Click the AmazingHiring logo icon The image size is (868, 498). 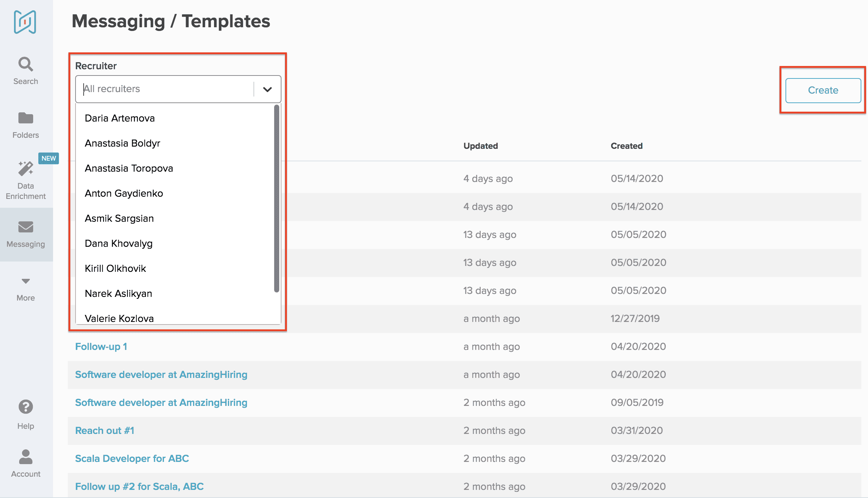(25, 22)
